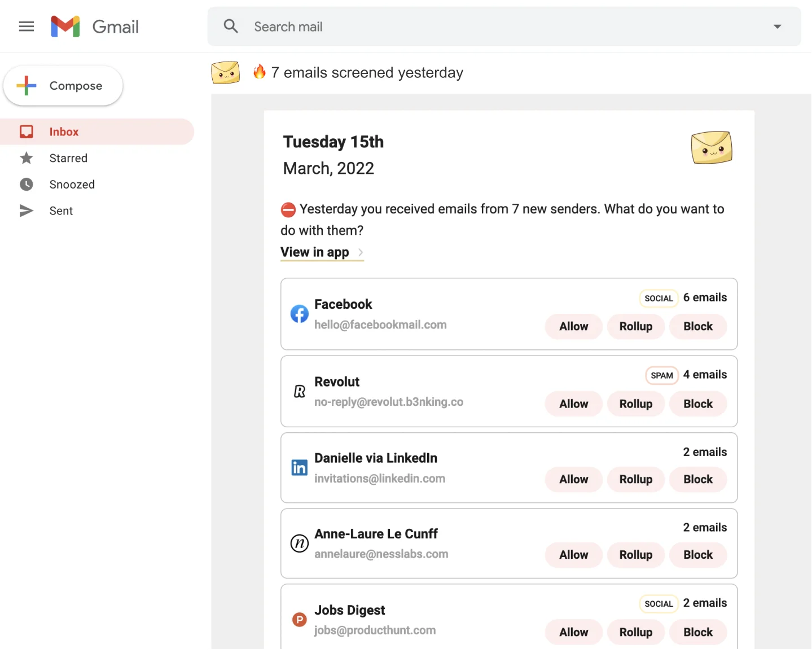Viewport: 812px width, 653px height.
Task: Rollup emails from Revolut
Action: point(635,404)
